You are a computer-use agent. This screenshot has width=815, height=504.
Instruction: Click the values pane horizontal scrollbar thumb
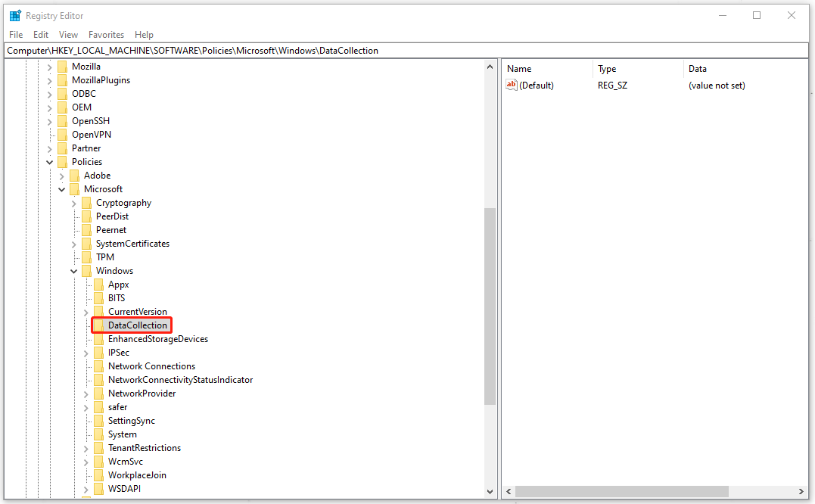click(x=621, y=492)
